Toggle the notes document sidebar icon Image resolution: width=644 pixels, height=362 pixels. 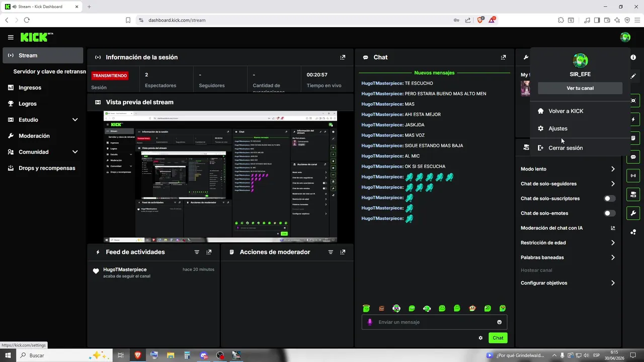pyautogui.click(x=633, y=138)
